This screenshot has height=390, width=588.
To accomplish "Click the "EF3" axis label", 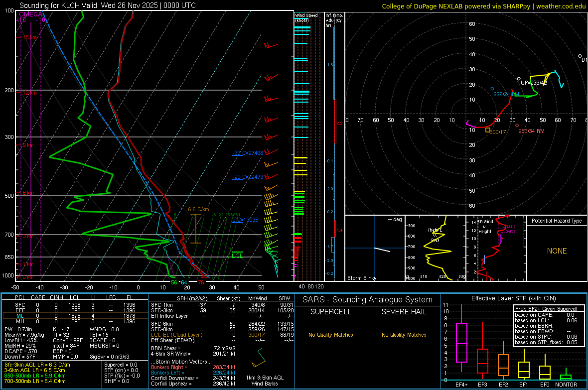I will pos(482,385).
